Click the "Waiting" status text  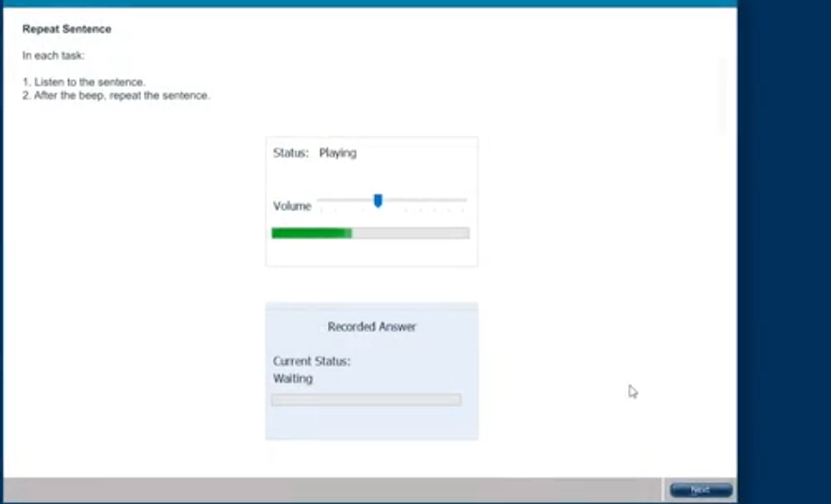click(x=293, y=379)
